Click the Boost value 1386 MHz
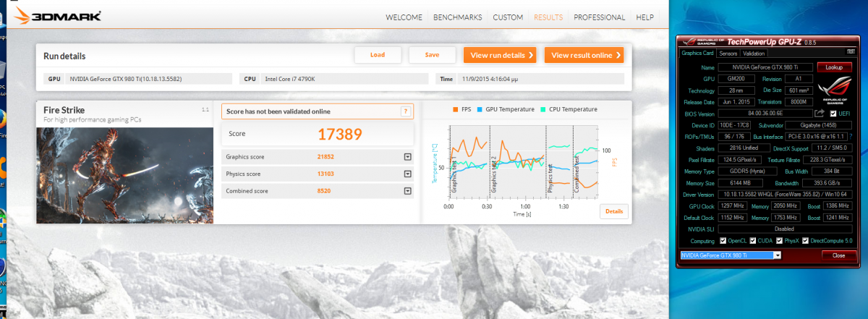 click(x=837, y=206)
